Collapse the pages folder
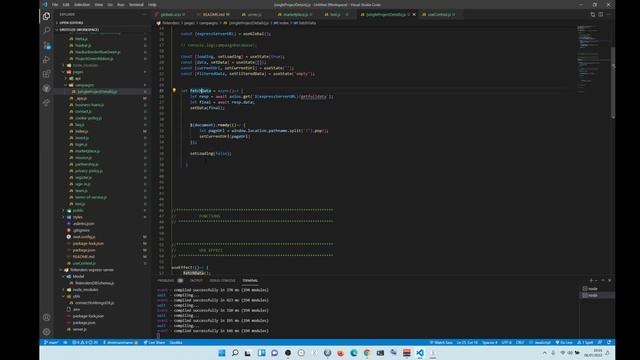640x360 pixels. click(x=78, y=72)
